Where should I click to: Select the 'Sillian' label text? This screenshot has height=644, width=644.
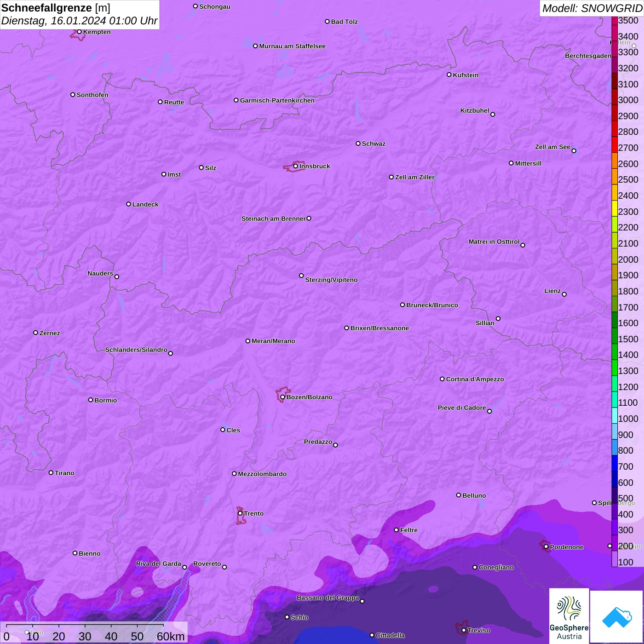pos(485,323)
